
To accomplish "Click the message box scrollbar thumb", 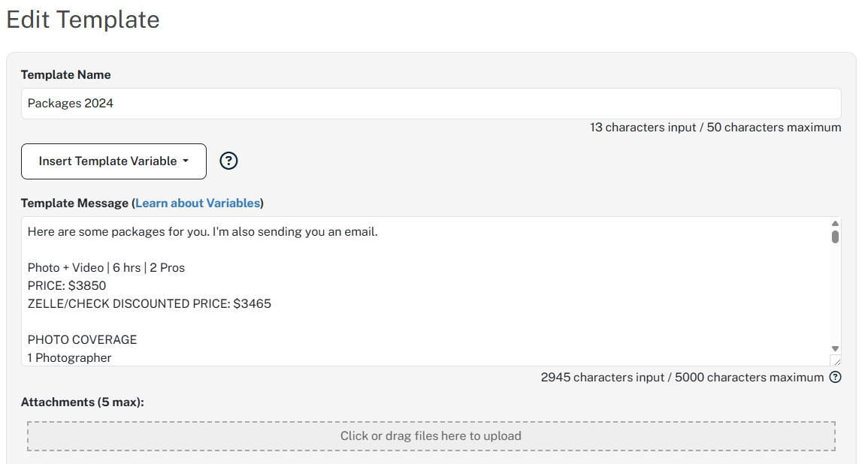I will click(x=835, y=237).
